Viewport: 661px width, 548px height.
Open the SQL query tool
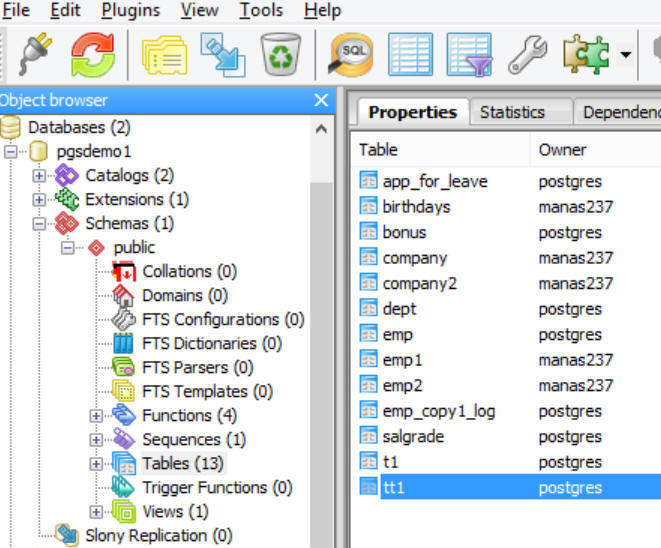[351, 54]
